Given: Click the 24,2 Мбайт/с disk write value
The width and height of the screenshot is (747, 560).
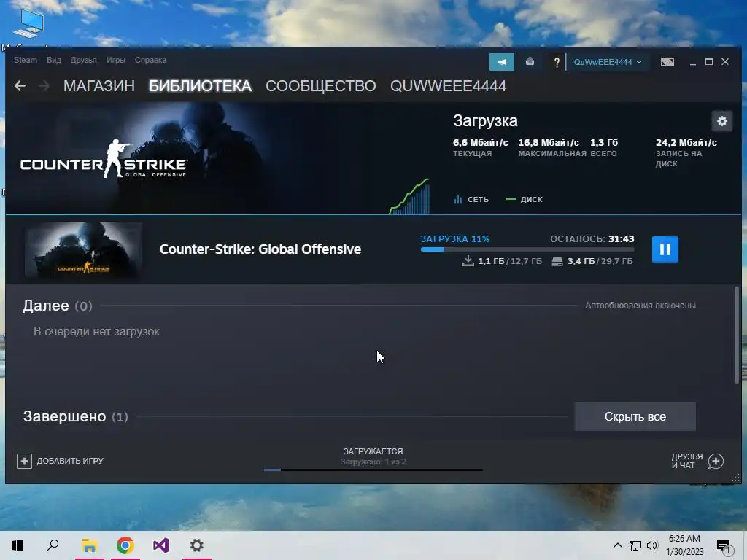Looking at the screenshot, I should (x=686, y=142).
